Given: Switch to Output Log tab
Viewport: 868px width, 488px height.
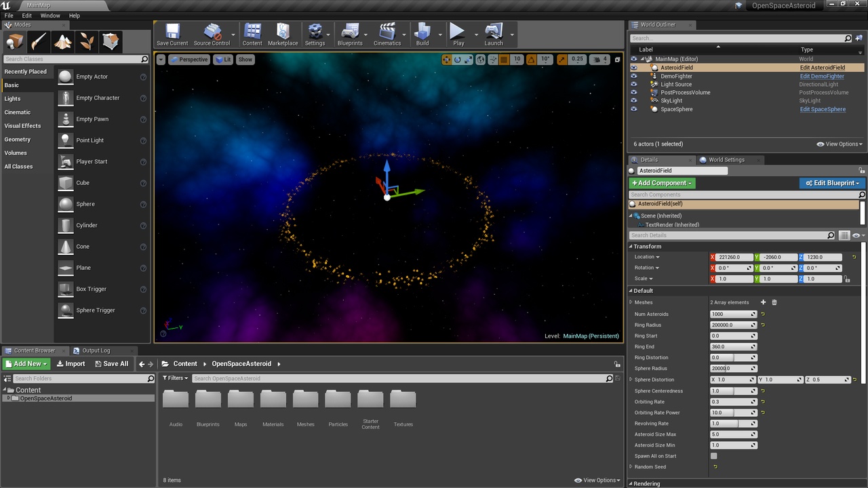Looking at the screenshot, I should (96, 350).
